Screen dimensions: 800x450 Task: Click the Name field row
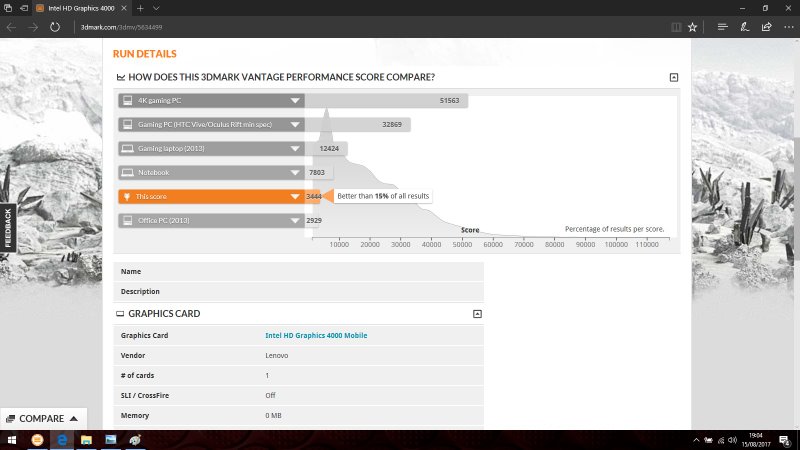click(298, 271)
